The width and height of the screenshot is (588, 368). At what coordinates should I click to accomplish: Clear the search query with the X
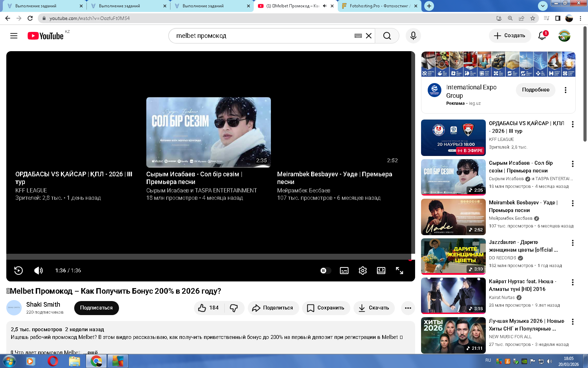point(369,36)
